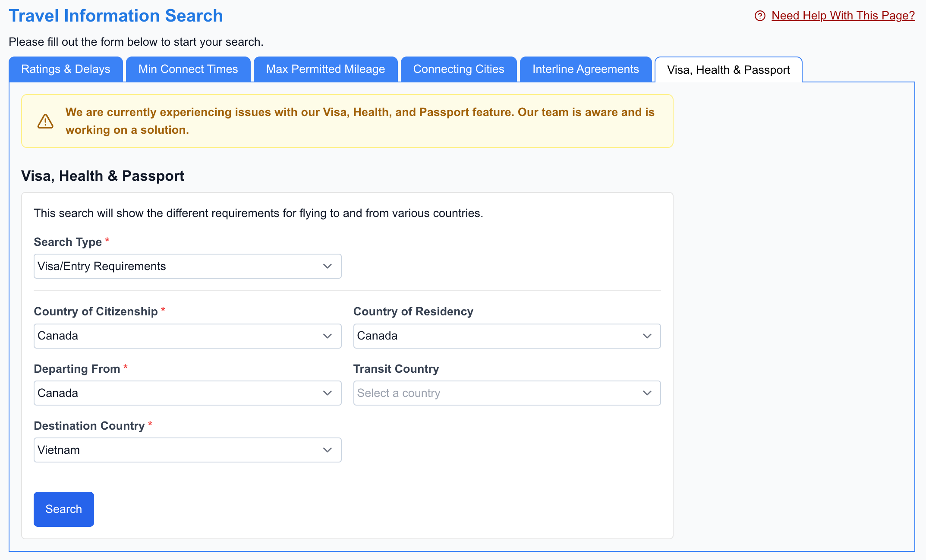Switch to the Ratings & Delays tab

[66, 69]
